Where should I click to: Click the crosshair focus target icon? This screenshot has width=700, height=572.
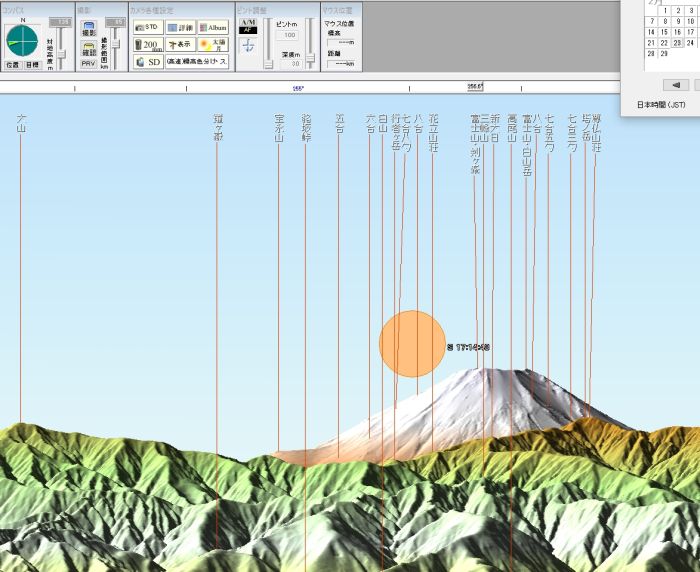pos(249,46)
